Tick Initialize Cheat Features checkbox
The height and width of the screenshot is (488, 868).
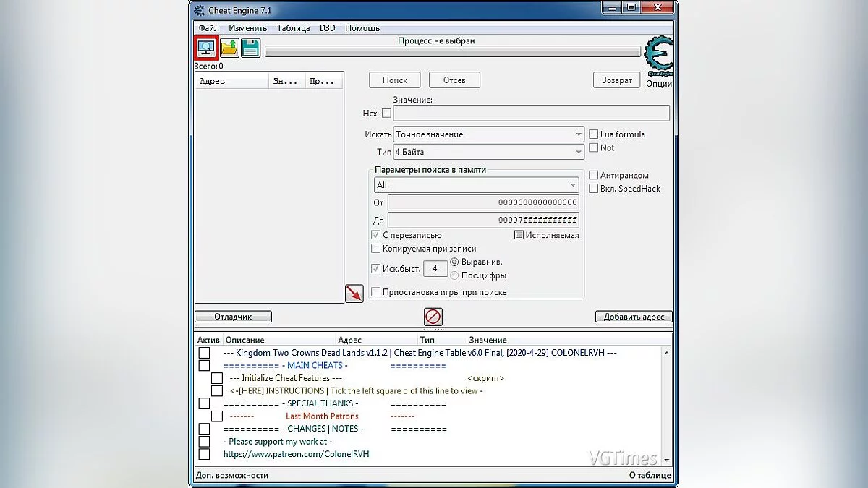point(217,378)
